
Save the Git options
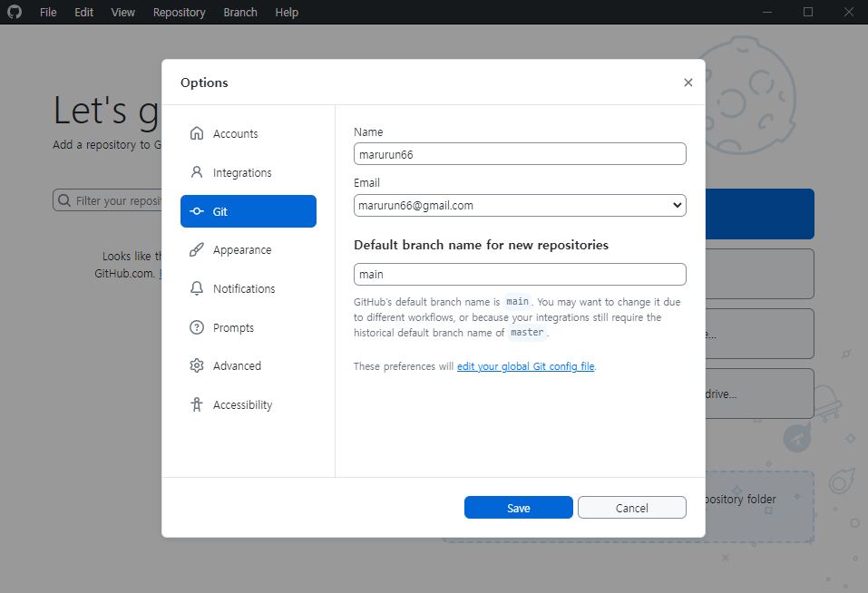[x=518, y=507]
